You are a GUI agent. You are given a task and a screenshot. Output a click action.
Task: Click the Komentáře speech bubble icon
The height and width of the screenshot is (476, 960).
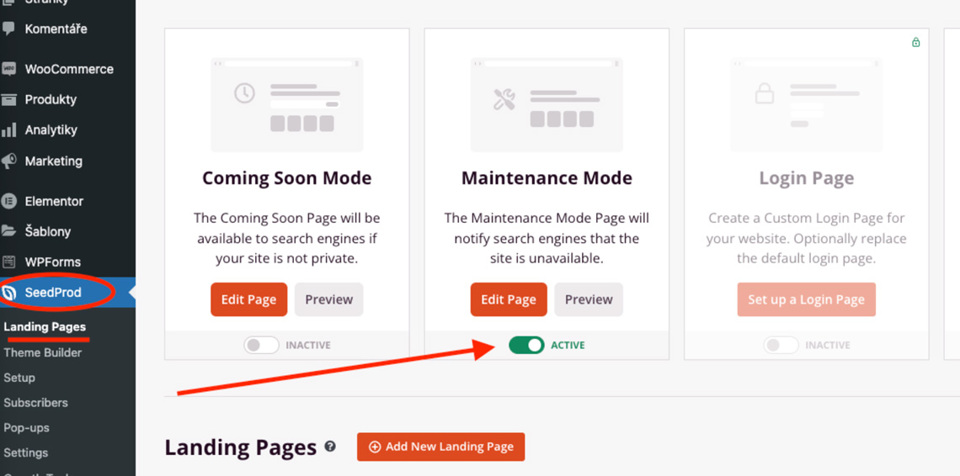tap(9, 29)
